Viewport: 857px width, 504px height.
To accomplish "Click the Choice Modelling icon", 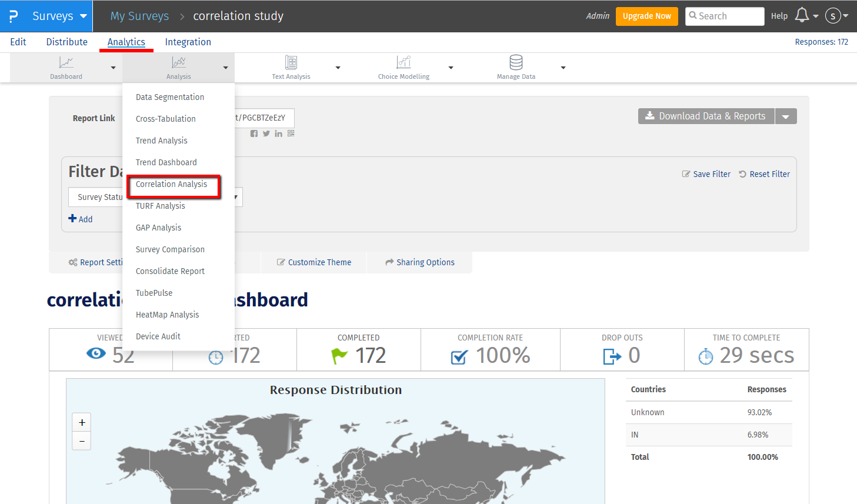I will [x=404, y=62].
